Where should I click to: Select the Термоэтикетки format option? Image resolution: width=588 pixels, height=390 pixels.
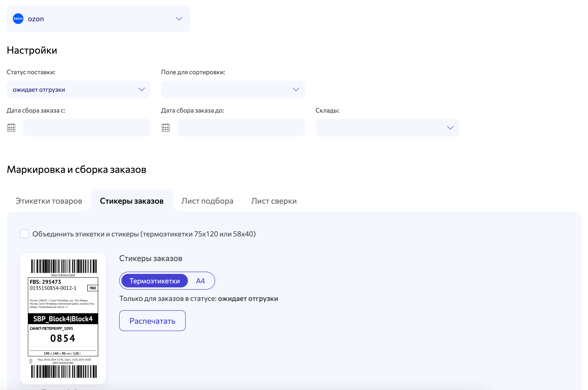(x=154, y=281)
